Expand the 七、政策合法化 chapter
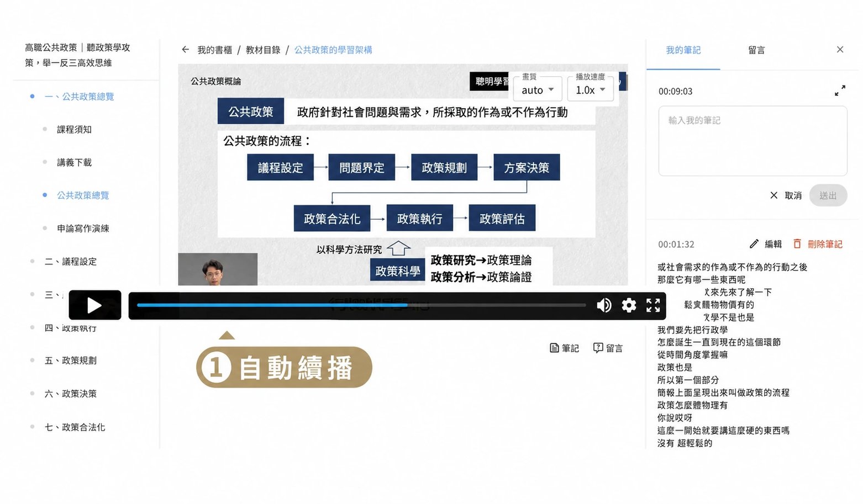Screen dimensions: 863x504 [x=75, y=427]
